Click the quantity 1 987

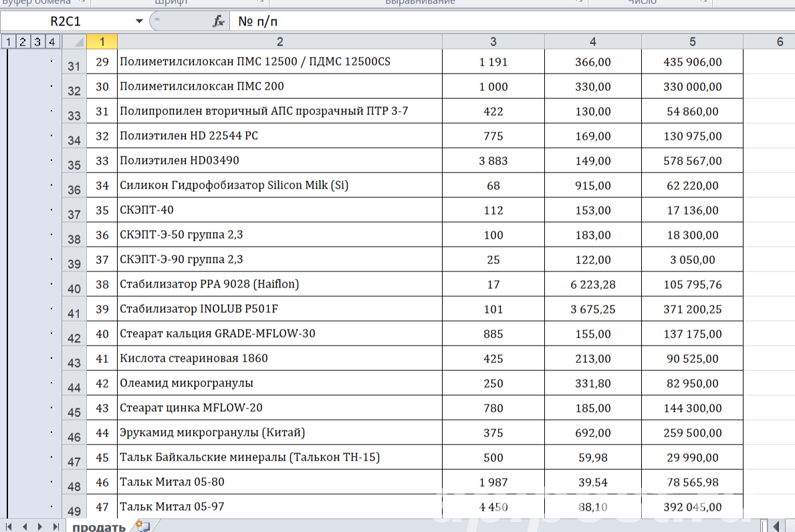(x=493, y=482)
